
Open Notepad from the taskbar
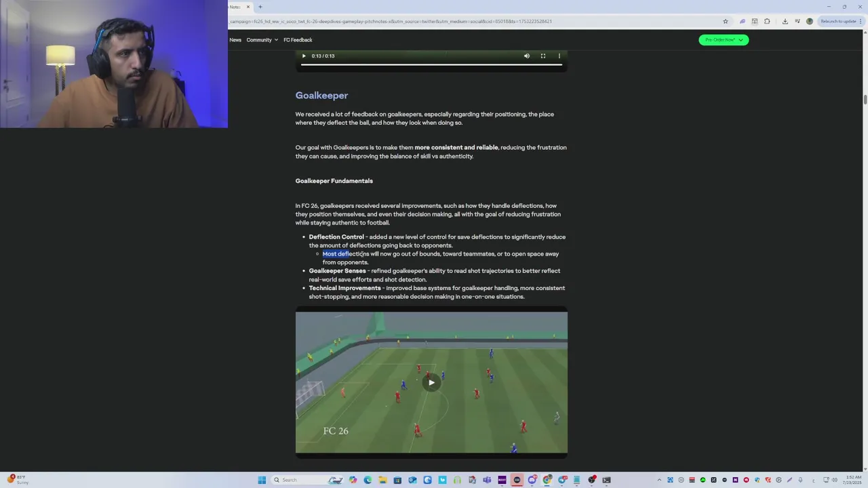tap(576, 480)
